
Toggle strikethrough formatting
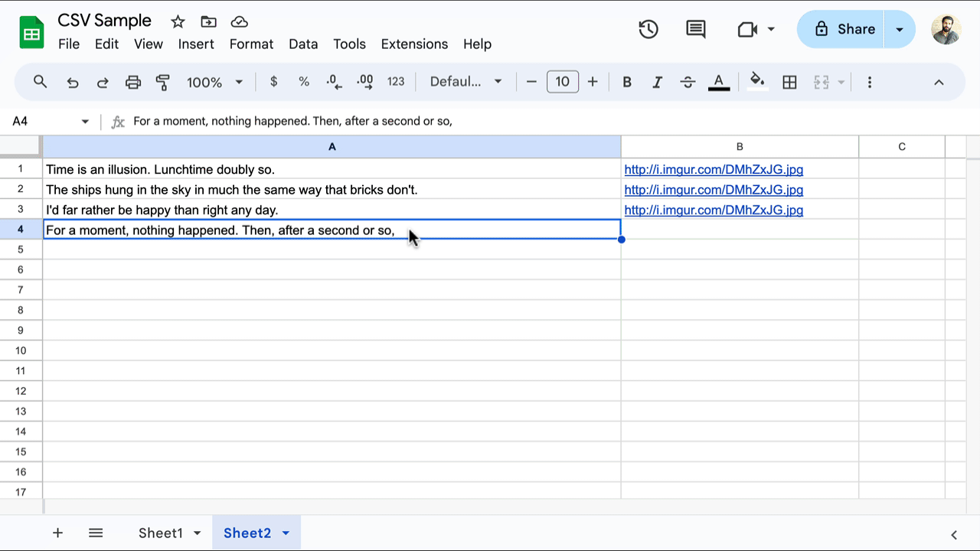click(x=688, y=82)
